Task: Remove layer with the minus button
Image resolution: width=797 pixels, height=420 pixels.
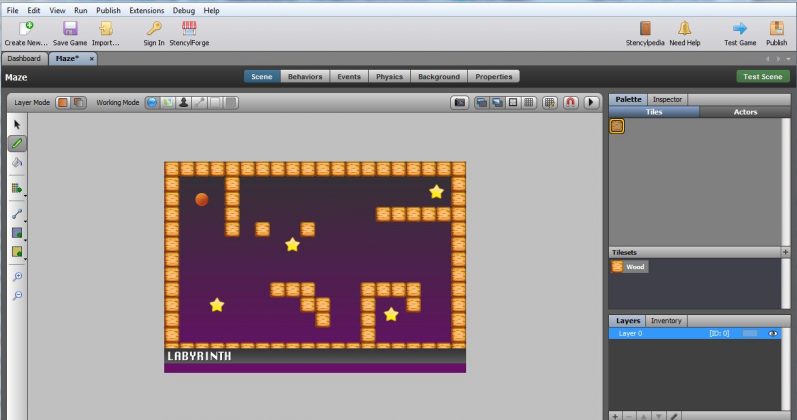Action: point(629,416)
